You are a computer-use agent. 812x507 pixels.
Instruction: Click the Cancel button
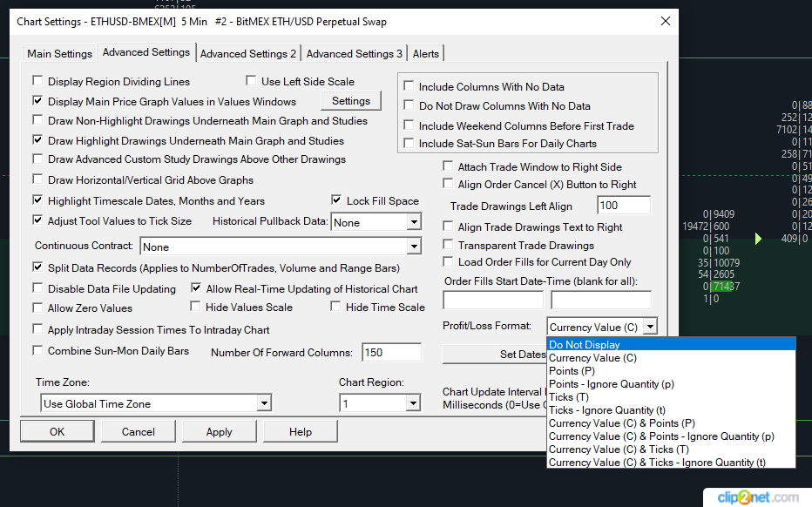coord(139,431)
